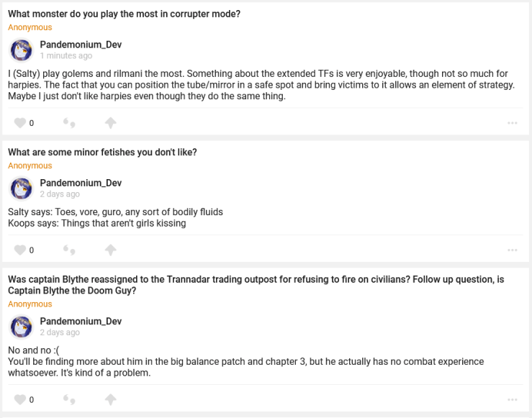Open the minor fetishes question title

[x=102, y=152]
